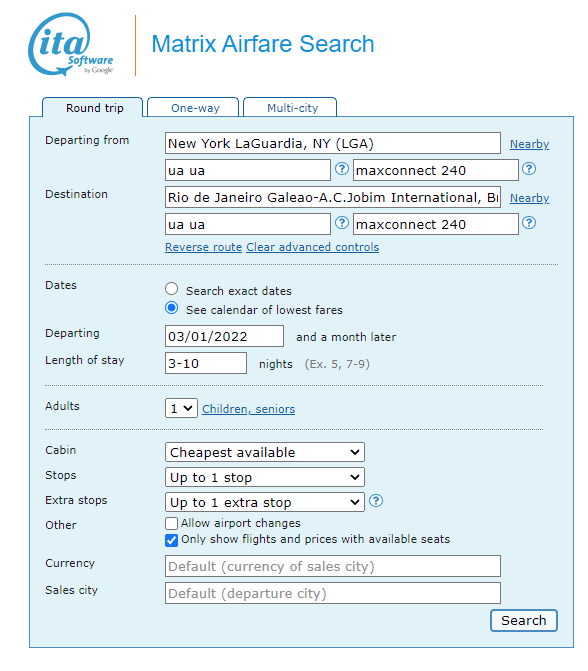
Task: Select See calendar of lowest fares
Action: [x=172, y=308]
